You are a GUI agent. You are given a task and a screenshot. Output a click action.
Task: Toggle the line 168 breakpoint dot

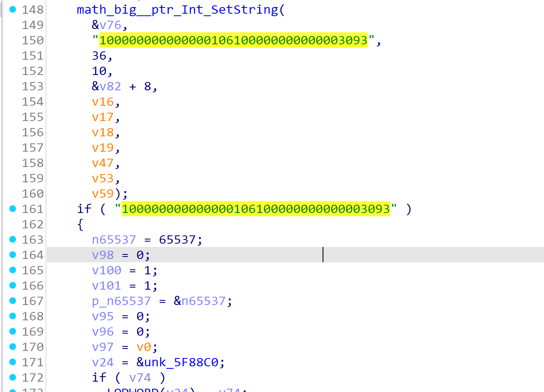coord(13,316)
